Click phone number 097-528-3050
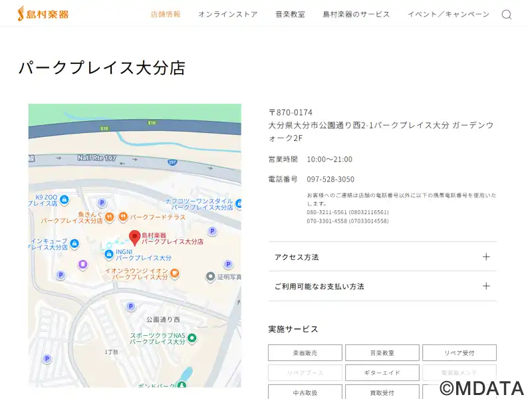 [331, 179]
